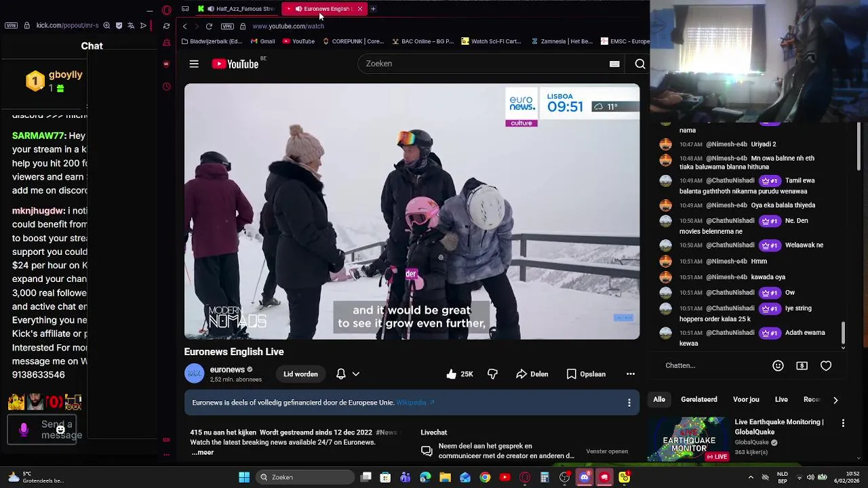Expand the notification options chevron
This screenshot has height=488, width=868.
(x=355, y=374)
